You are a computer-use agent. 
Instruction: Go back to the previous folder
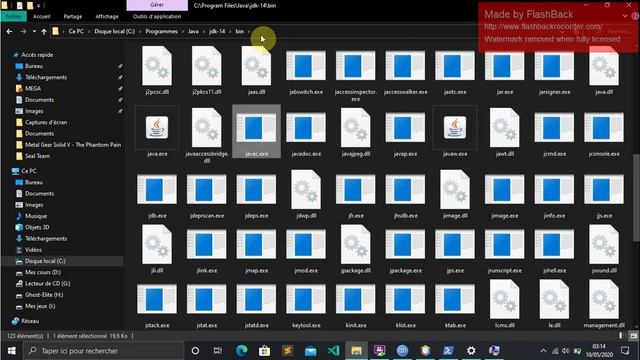coord(9,31)
